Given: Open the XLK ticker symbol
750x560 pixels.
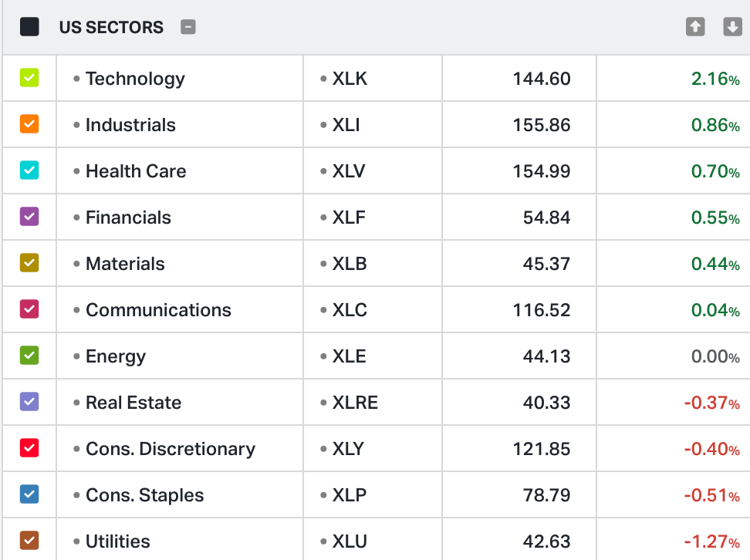Looking at the screenshot, I should pyautogui.click(x=350, y=79).
